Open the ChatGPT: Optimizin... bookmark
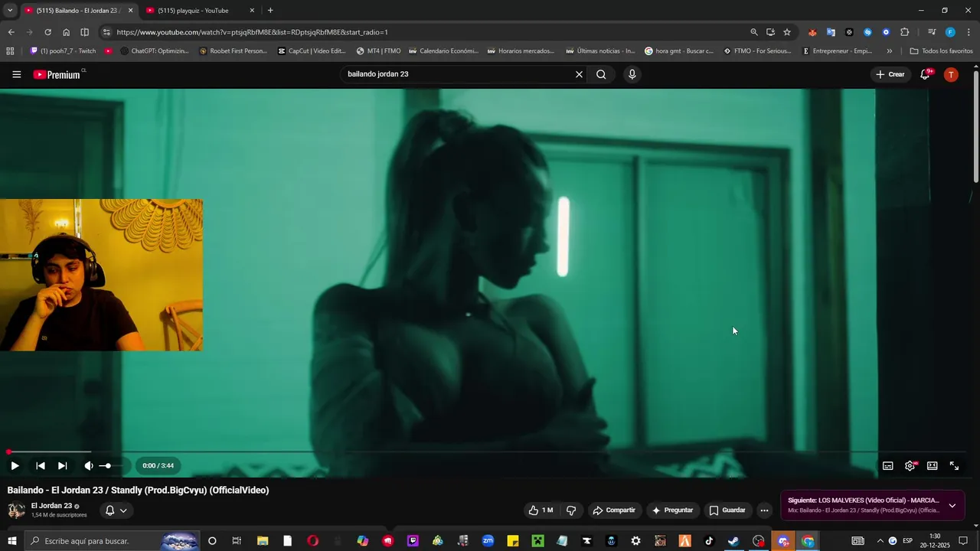980x551 pixels. (155, 51)
